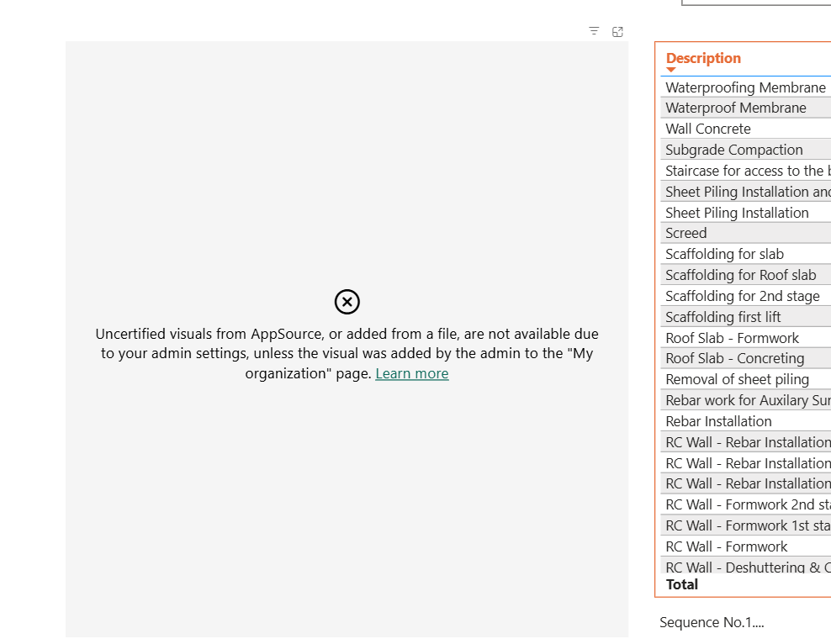Image resolution: width=831 pixels, height=644 pixels.
Task: Select the RC Wall - Formwork 1st stage row
Action: tap(746, 526)
